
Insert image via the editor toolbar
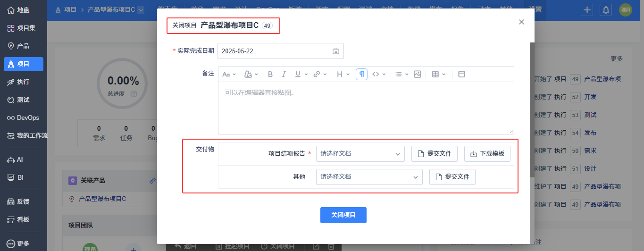(x=417, y=74)
